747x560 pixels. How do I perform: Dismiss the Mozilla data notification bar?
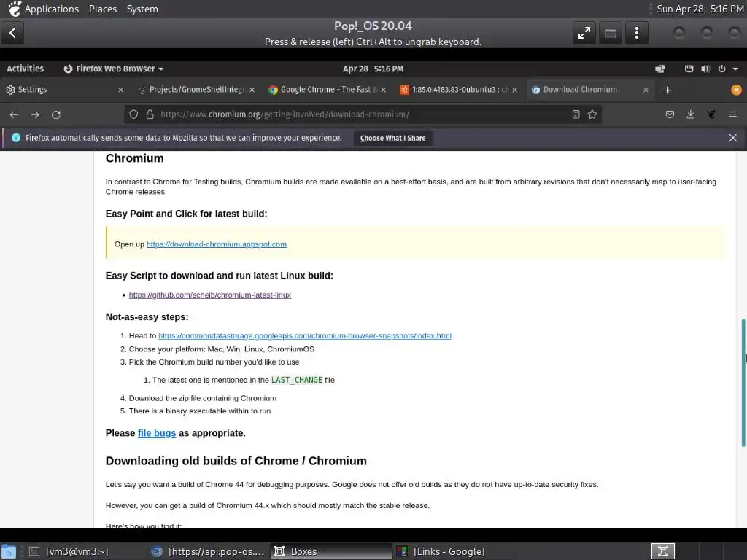(x=732, y=138)
